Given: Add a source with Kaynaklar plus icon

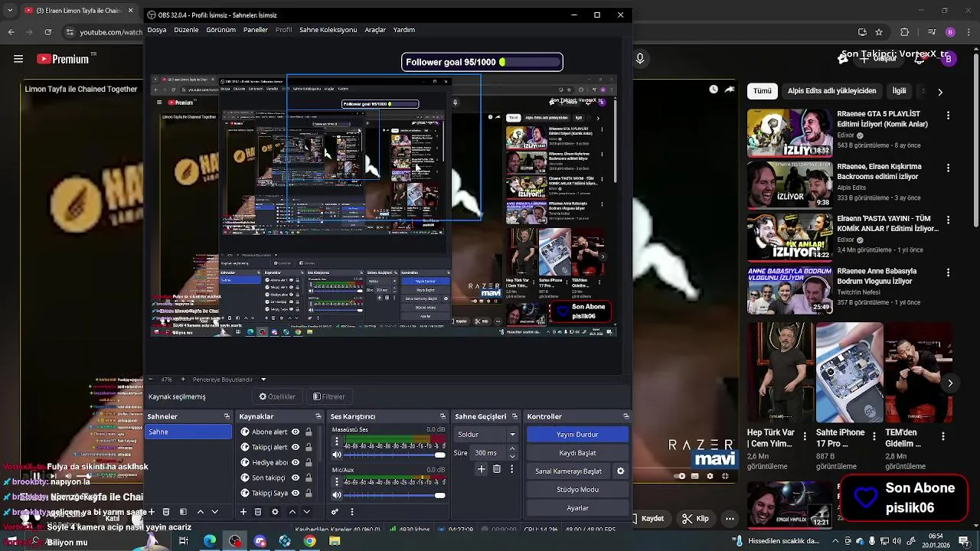Looking at the screenshot, I should pos(243,512).
